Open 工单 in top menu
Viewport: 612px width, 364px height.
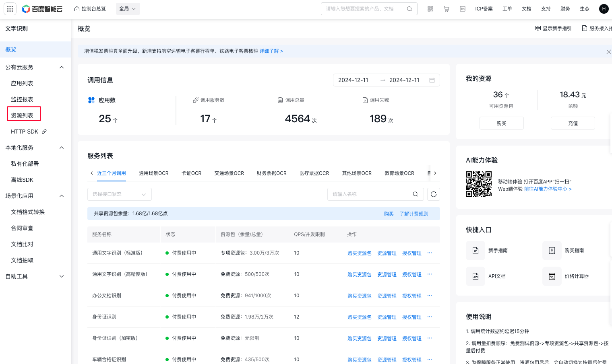click(x=507, y=9)
